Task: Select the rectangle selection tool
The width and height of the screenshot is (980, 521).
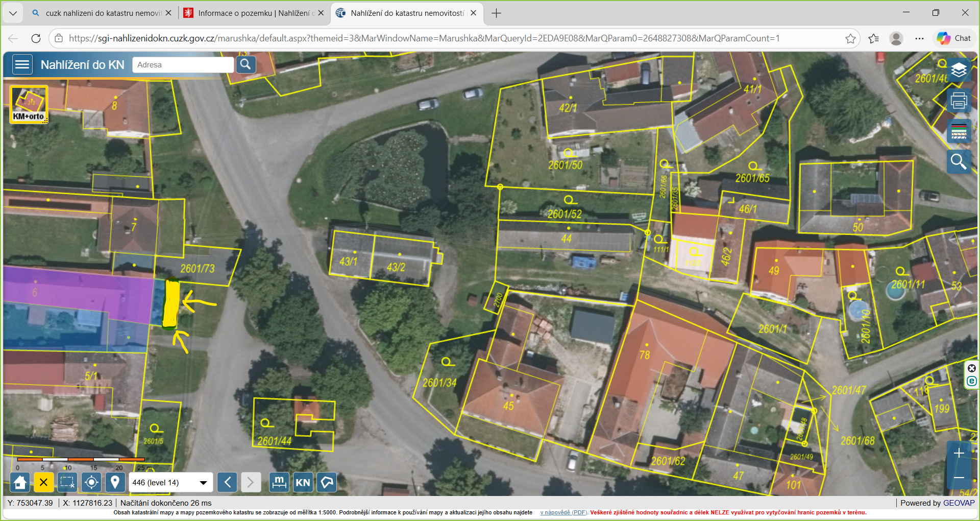Action: (x=67, y=482)
